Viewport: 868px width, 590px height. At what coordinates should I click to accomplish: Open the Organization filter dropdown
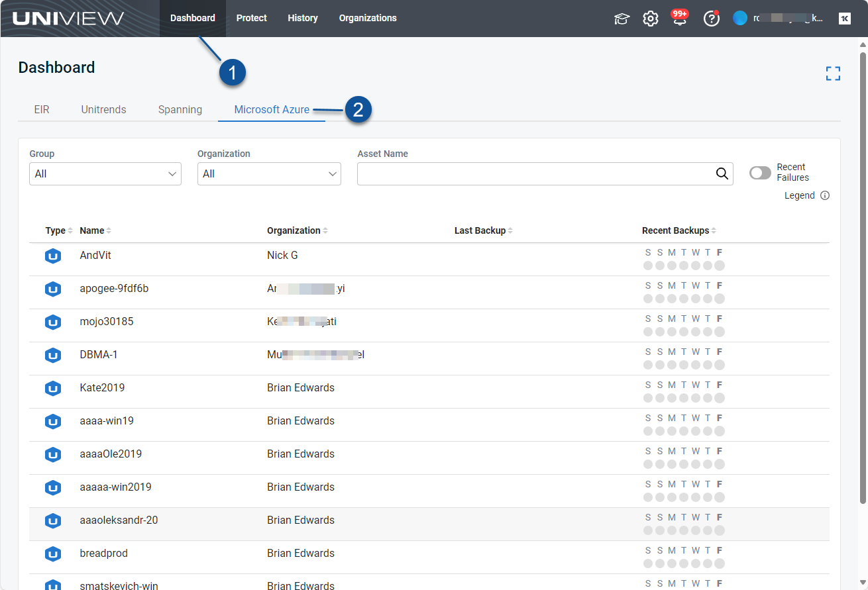click(x=269, y=173)
